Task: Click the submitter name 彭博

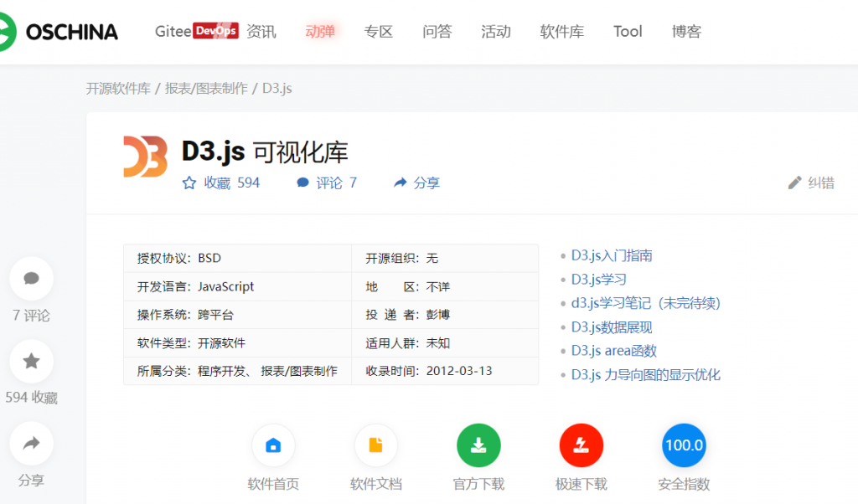Action: click(437, 315)
